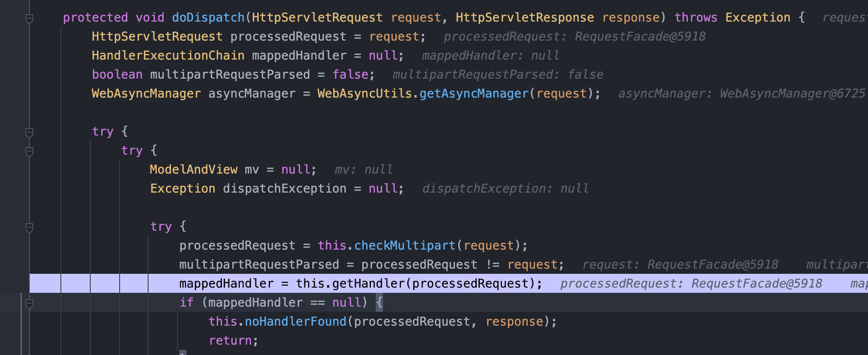
Task: Click the boolean keyword
Action: [x=117, y=75]
